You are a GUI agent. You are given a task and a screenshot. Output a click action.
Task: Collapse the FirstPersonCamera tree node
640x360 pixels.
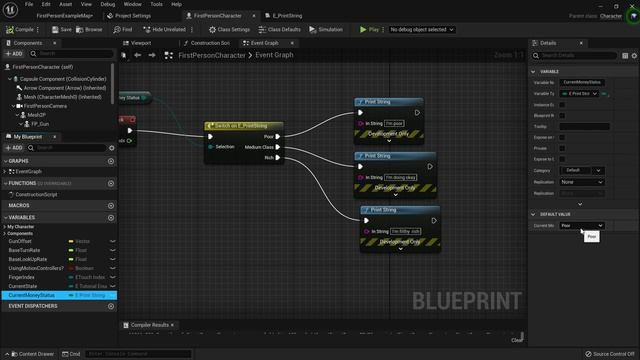pyautogui.click(x=13, y=106)
